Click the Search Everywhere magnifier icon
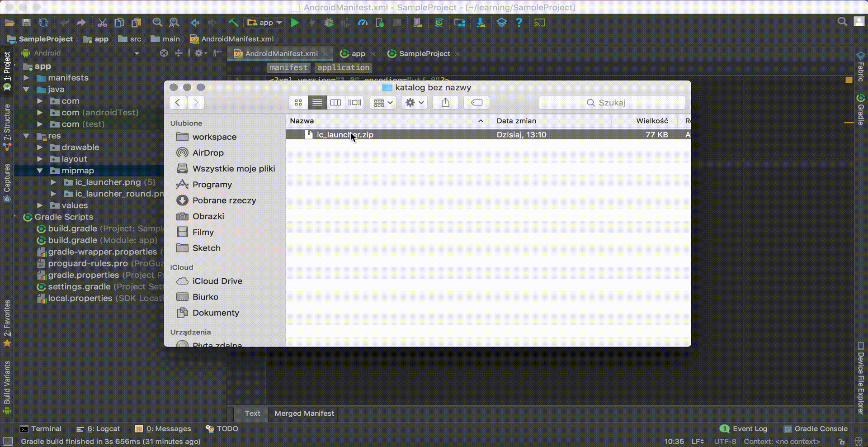Screen dimensions: 868x447 click(x=842, y=22)
